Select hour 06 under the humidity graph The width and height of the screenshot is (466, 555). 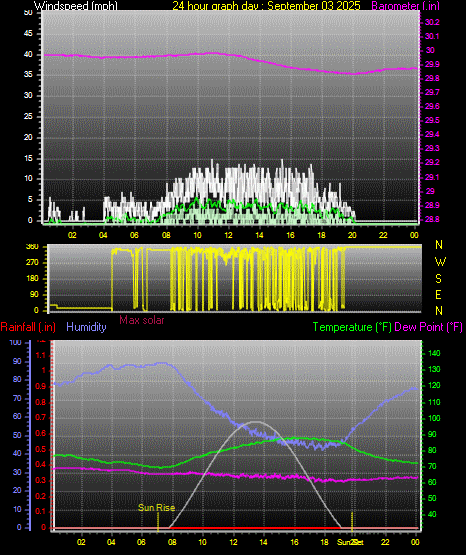point(141,542)
